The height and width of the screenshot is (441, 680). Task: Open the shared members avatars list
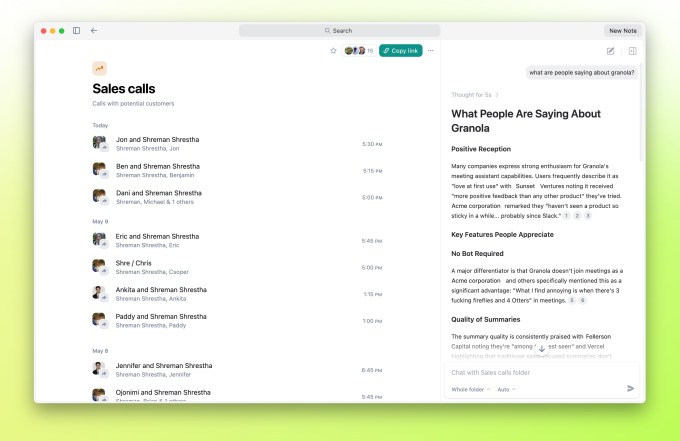pos(359,51)
